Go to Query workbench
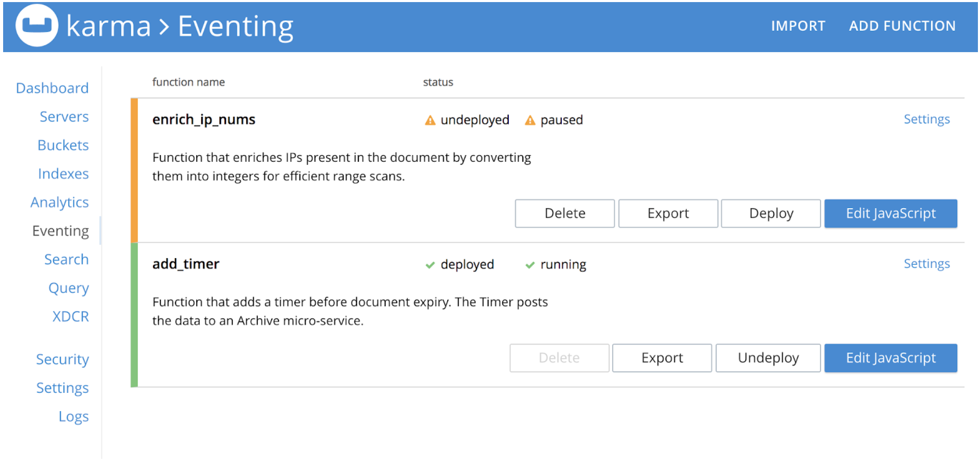980x459 pixels. tap(68, 288)
